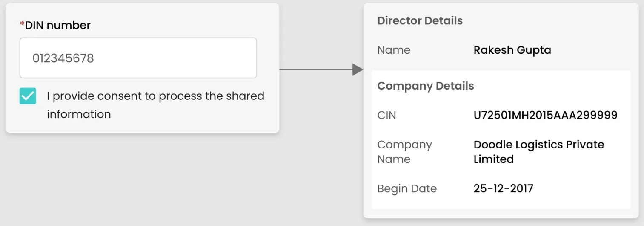The width and height of the screenshot is (644, 226).
Task: Click the 'Name' label under Director Details
Action: pyautogui.click(x=394, y=50)
